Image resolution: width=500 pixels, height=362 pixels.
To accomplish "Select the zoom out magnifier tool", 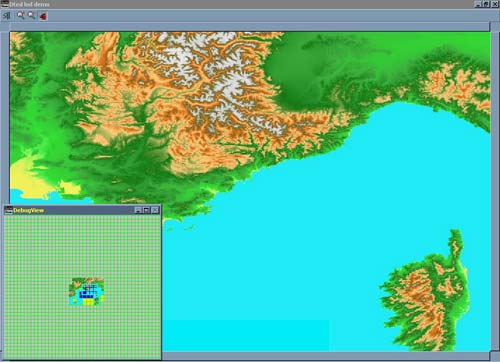I will click(32, 15).
